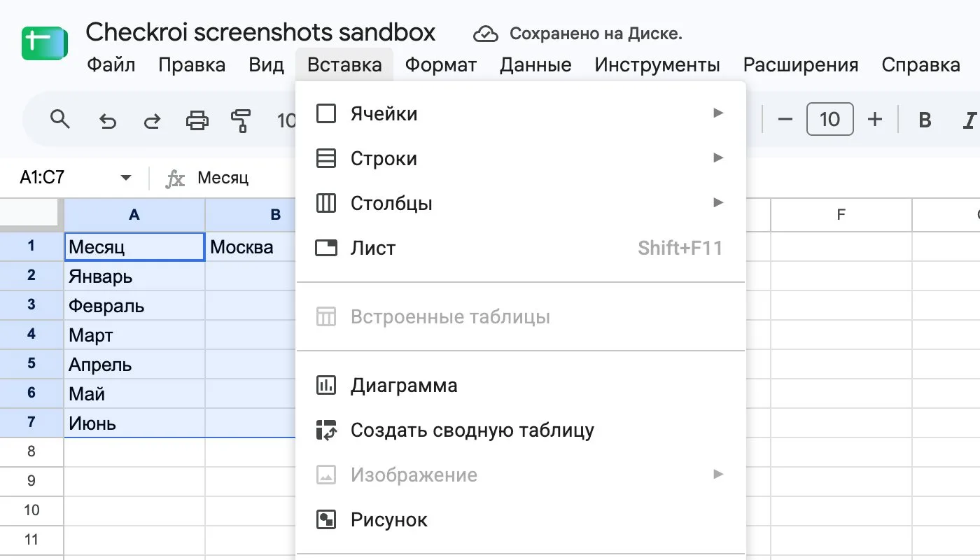Click the cloud saved-to-Drive status icon
980x560 pixels.
[x=486, y=33]
